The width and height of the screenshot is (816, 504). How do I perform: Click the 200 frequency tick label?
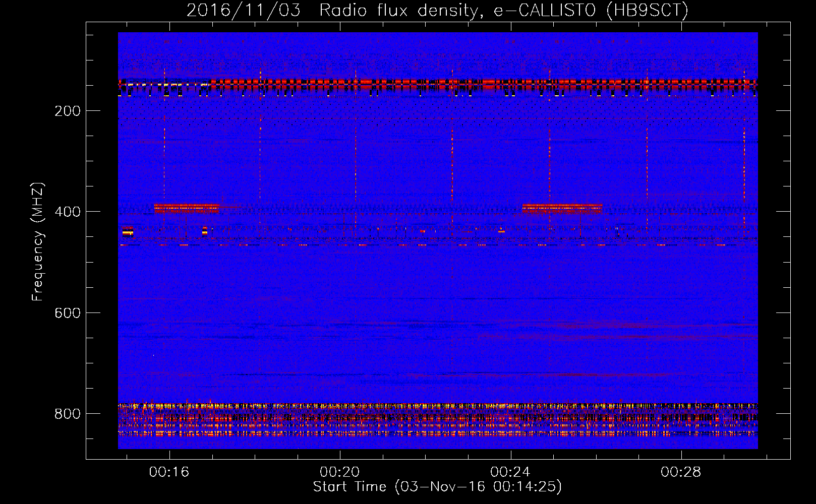[x=68, y=111]
